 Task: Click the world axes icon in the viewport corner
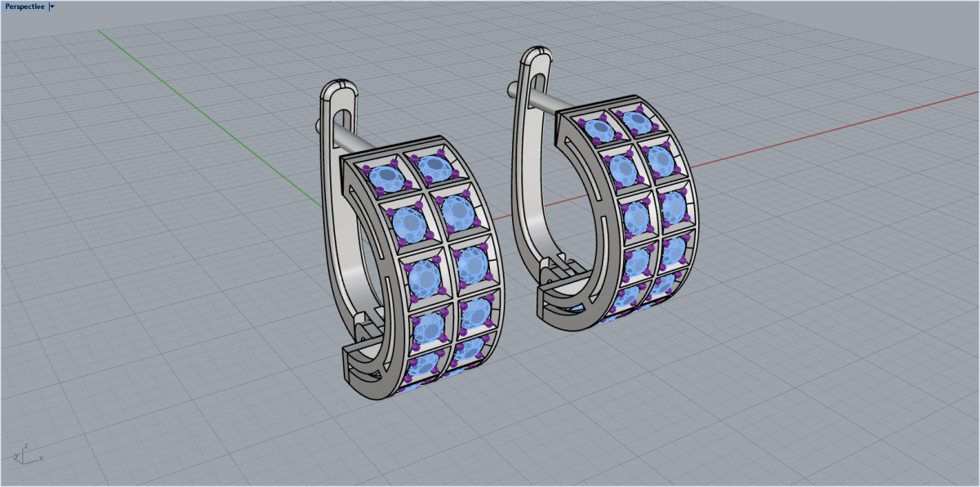[x=28, y=454]
